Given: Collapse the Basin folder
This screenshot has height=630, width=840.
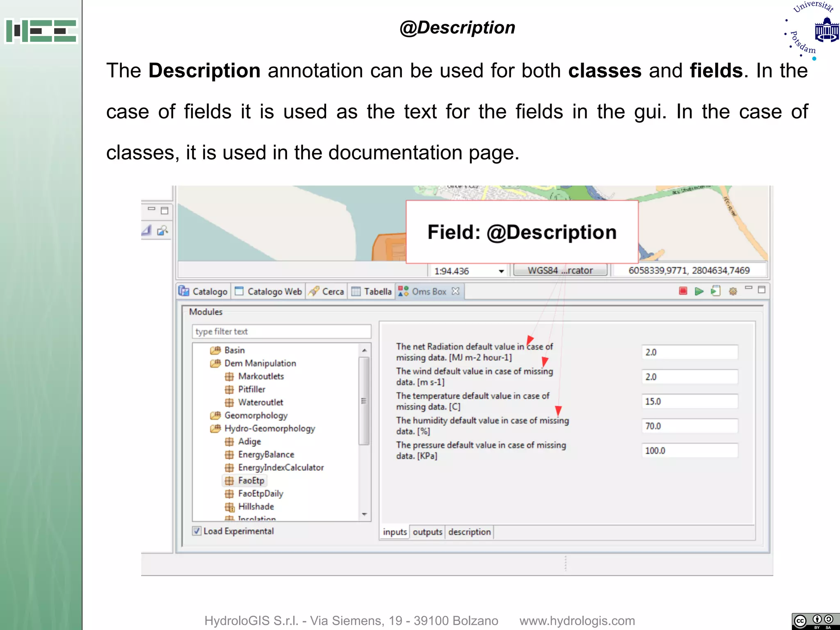Looking at the screenshot, I should click(215, 350).
